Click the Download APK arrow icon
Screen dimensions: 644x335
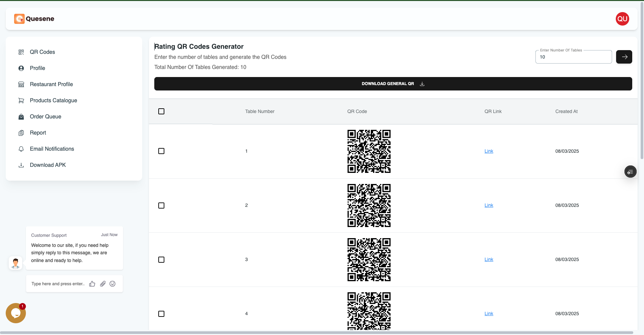tap(21, 165)
